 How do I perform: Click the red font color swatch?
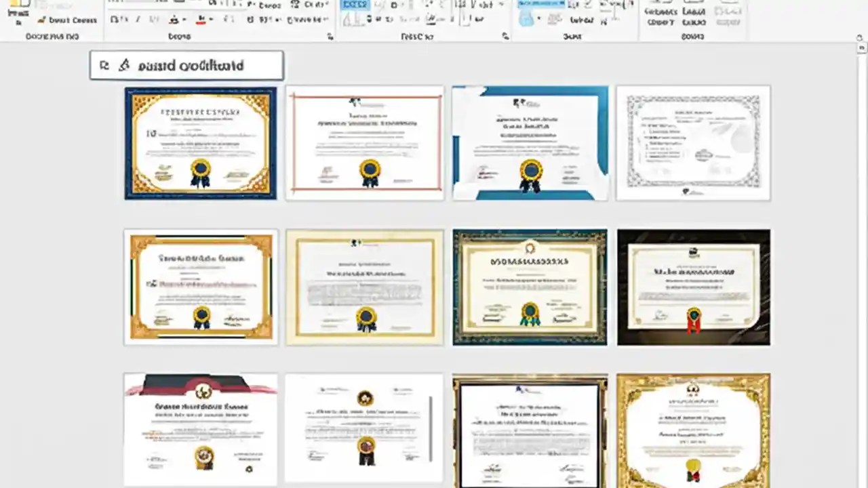pyautogui.click(x=201, y=19)
